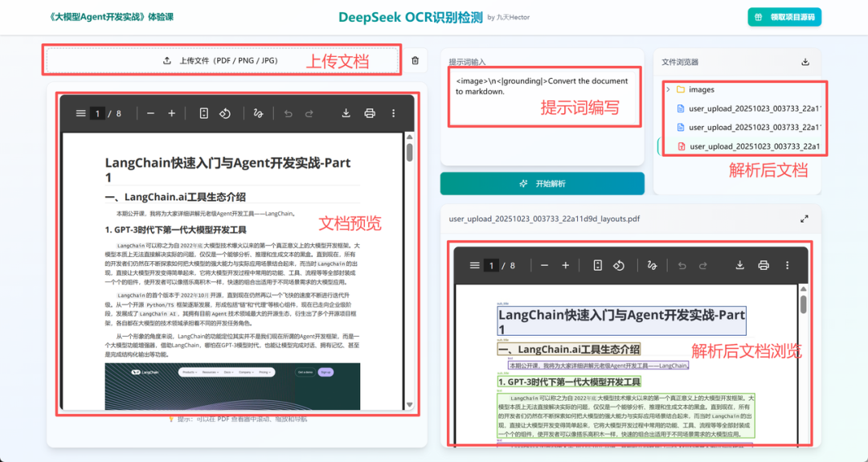Open more actions in parsed result viewer
The height and width of the screenshot is (462, 868).
787,266
